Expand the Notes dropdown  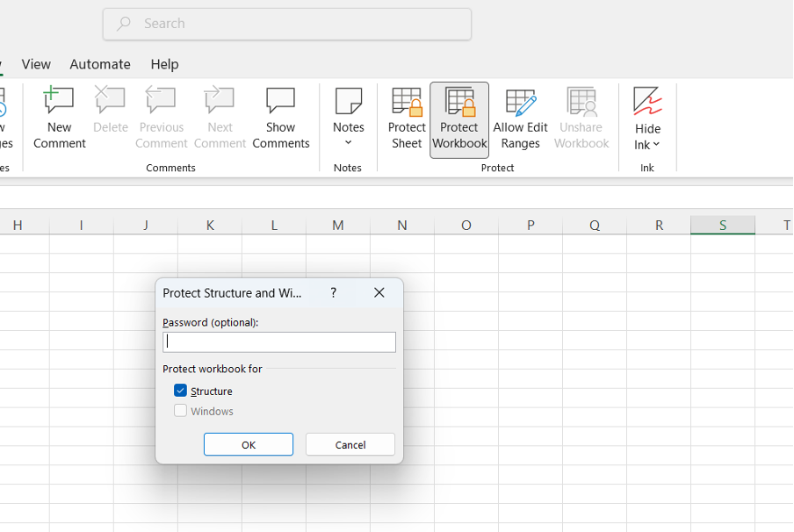[x=348, y=142]
